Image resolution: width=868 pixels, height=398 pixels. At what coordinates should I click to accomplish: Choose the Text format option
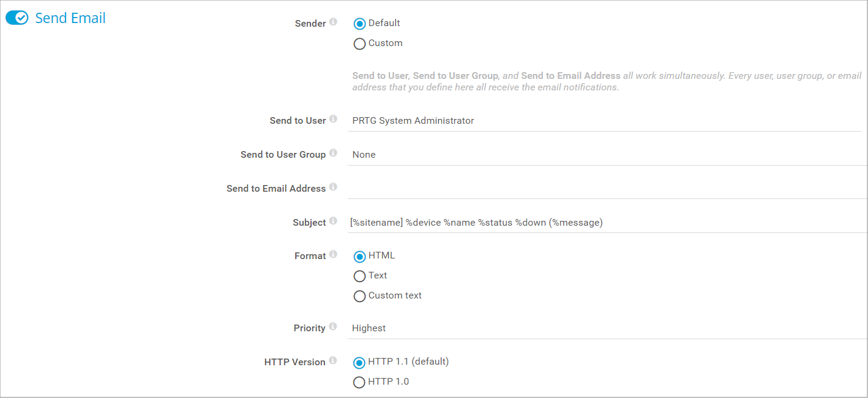pyautogui.click(x=360, y=276)
